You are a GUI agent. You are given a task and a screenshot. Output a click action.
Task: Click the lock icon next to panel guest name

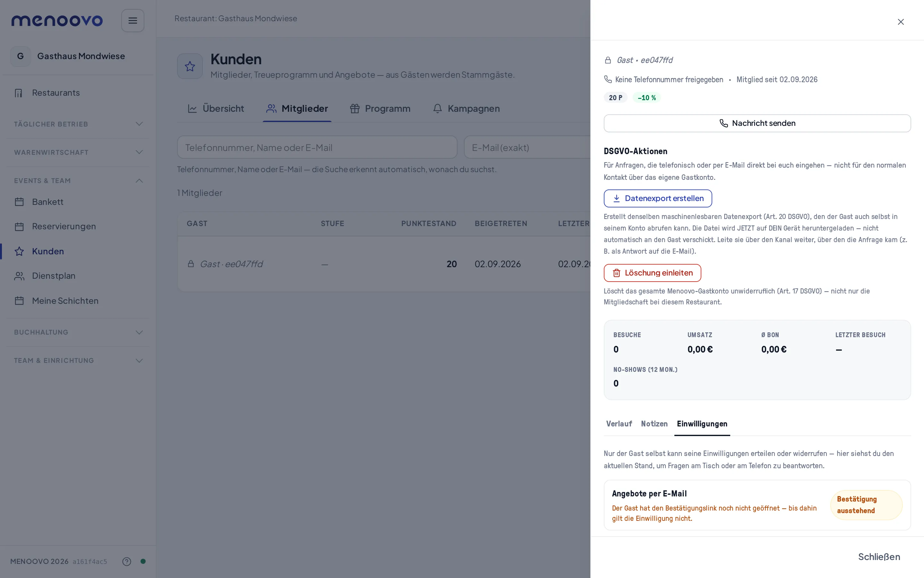click(608, 60)
